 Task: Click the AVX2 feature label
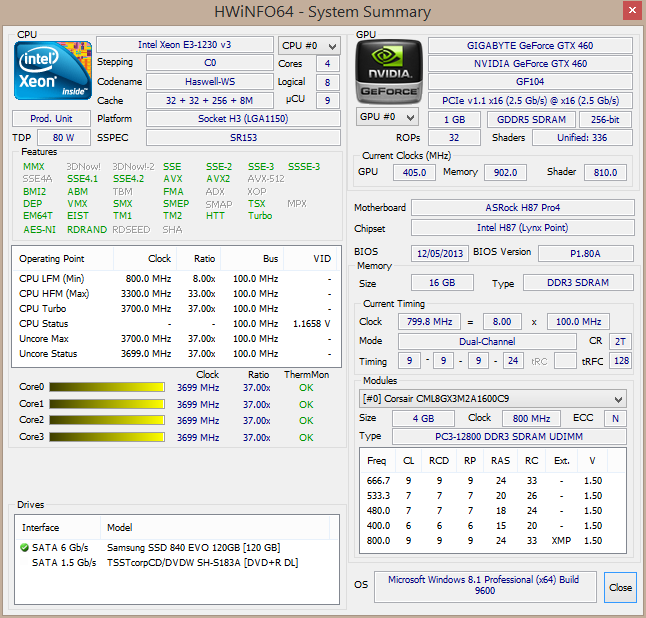218,179
